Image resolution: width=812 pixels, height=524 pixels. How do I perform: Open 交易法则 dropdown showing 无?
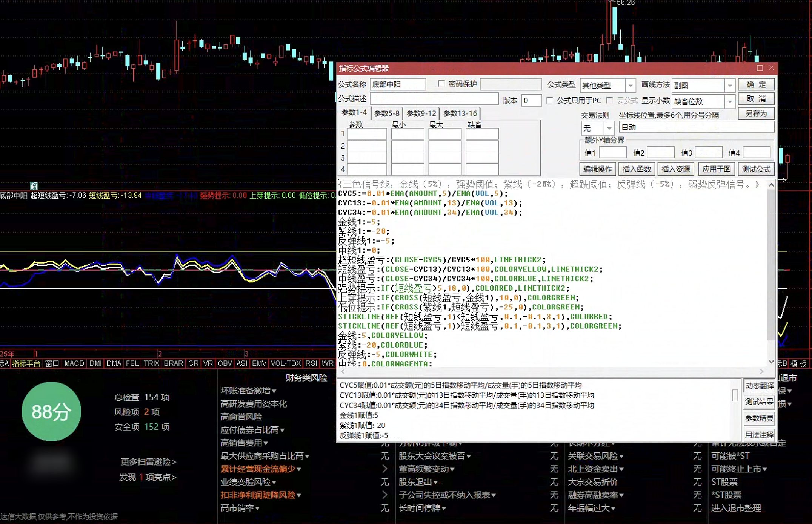tap(609, 128)
